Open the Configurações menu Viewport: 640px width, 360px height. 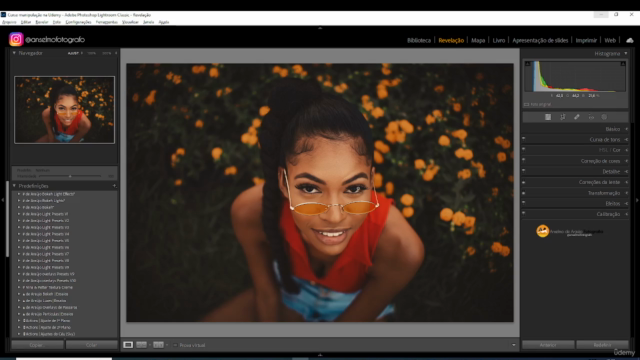78,22
